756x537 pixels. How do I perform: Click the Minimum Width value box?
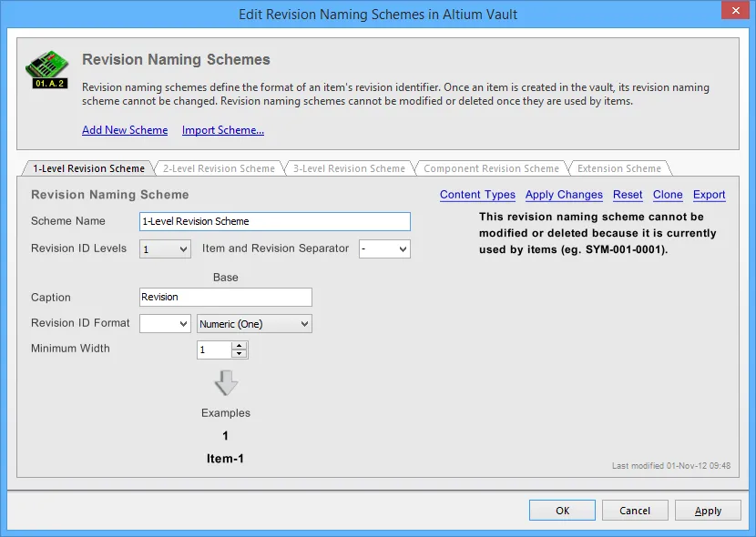coord(214,350)
